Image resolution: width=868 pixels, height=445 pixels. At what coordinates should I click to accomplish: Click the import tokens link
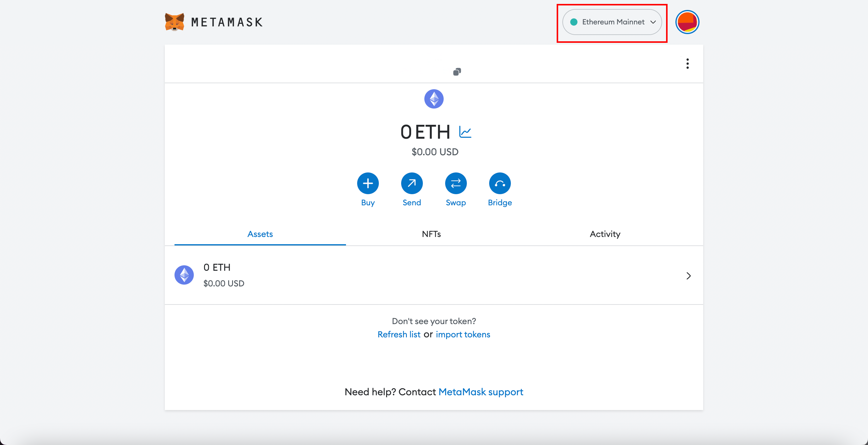[463, 334]
